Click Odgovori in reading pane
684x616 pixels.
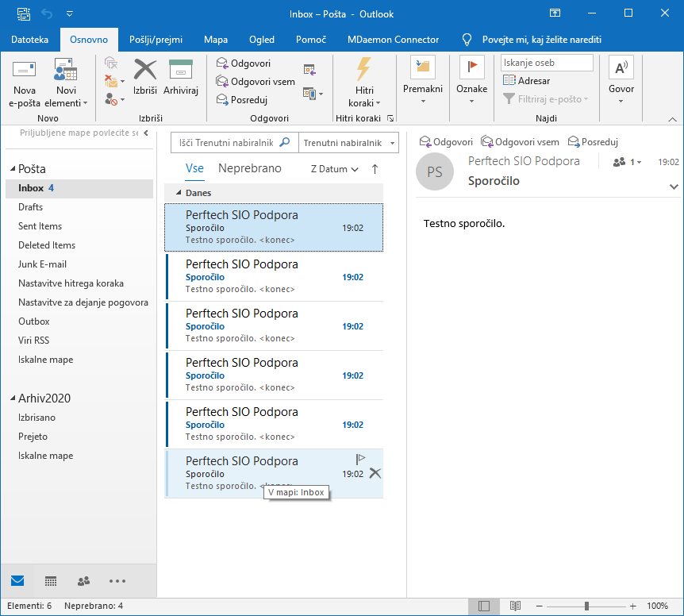click(446, 142)
